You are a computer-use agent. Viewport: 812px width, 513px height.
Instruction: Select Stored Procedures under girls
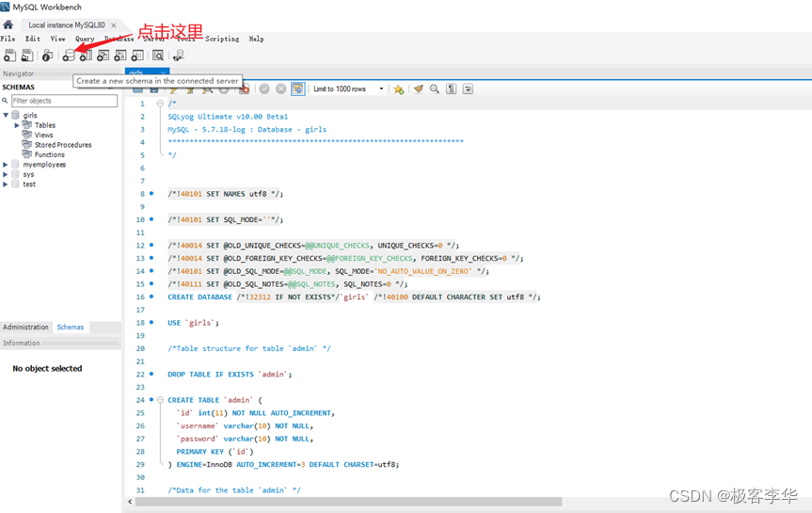click(63, 145)
